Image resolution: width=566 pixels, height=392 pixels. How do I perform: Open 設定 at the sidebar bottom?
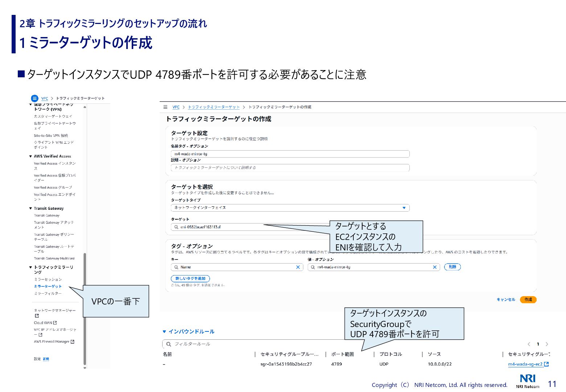point(37,359)
